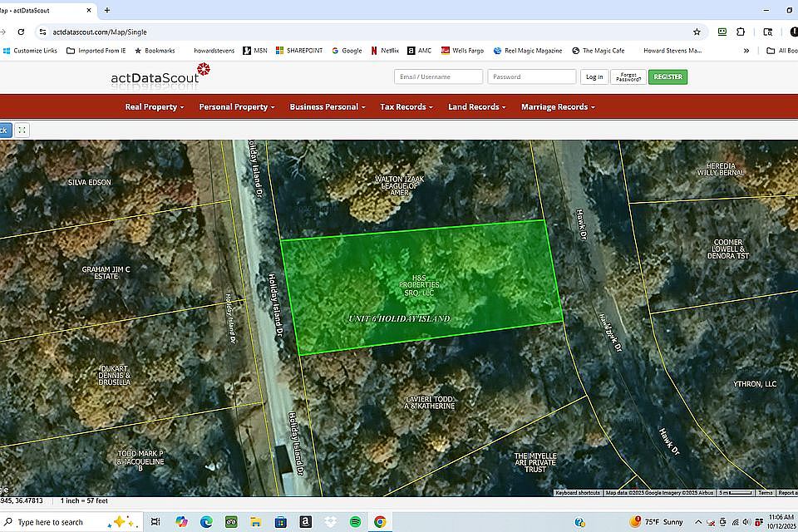Screen dimensions: 798x532
Task: Open Spotify from the taskbar
Action: point(355,522)
